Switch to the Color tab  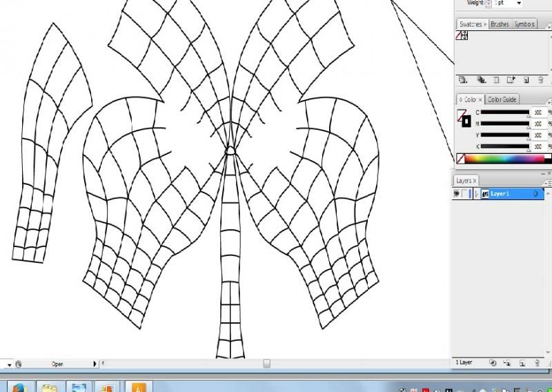coord(471,99)
